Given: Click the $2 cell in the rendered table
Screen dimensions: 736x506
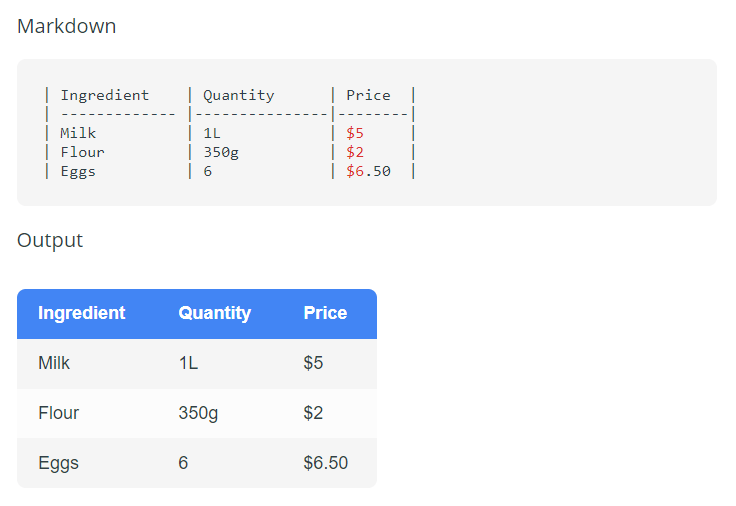Looking at the screenshot, I should pos(313,413).
